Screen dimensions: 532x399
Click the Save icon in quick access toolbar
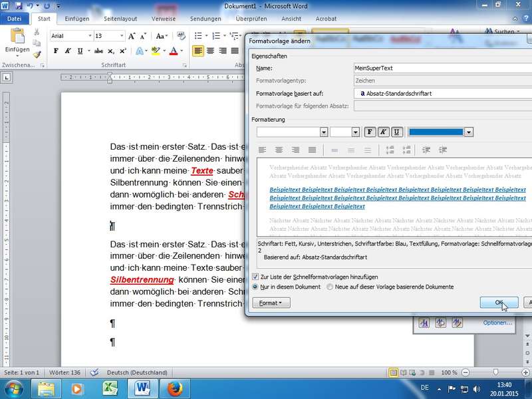tap(19, 6)
